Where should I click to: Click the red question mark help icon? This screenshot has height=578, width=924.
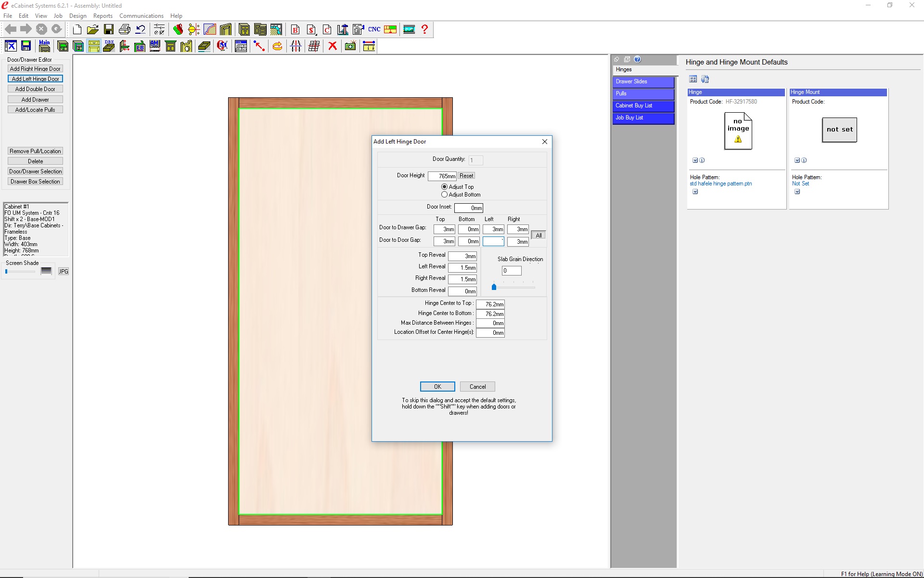[424, 29]
